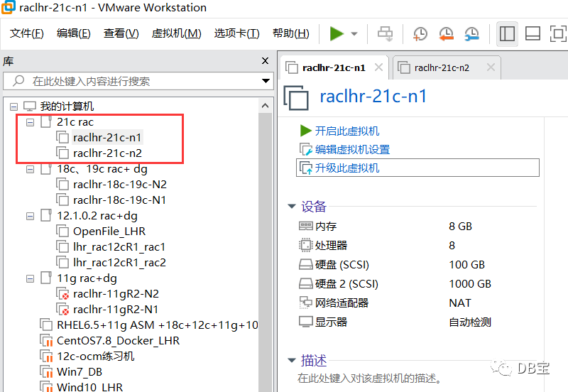Take a snapshot with the clock-plus icon
Image resolution: width=568 pixels, height=392 pixels.
click(420, 33)
